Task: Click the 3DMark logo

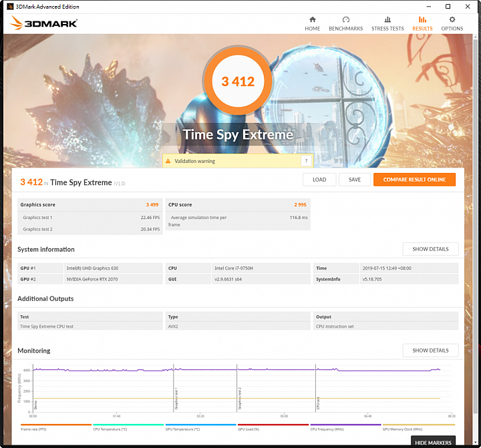Action: tap(43, 23)
